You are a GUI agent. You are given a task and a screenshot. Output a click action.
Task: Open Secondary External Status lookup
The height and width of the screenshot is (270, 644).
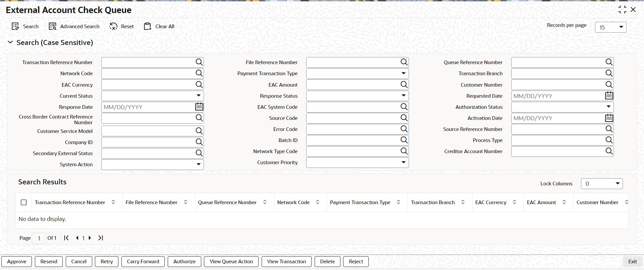[x=199, y=153]
